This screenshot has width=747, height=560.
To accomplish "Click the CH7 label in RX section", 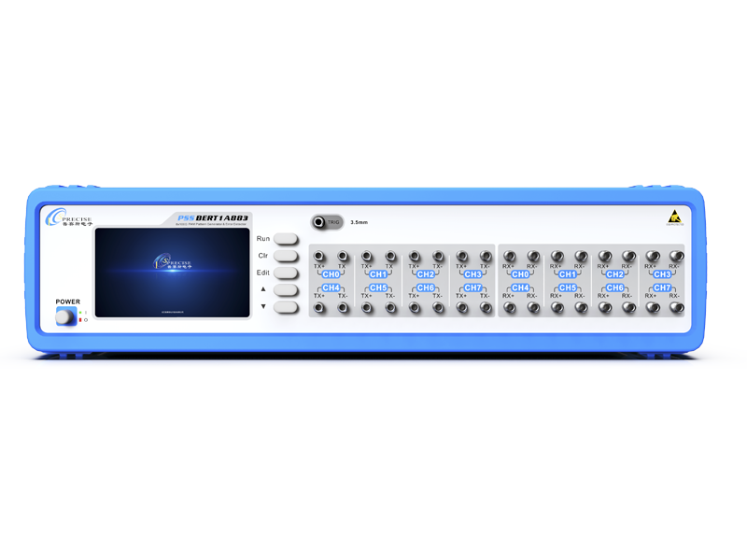I will pos(663,287).
